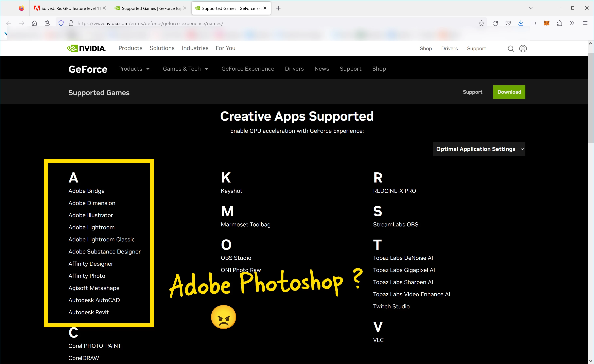Click the Save to Pocket icon
Viewport: 594px width, 364px height.
(x=508, y=23)
